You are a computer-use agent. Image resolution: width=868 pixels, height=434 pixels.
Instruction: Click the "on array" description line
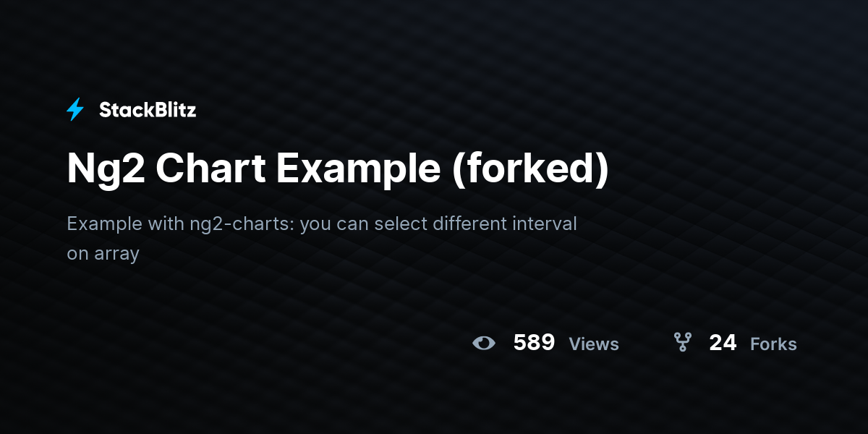pos(103,254)
